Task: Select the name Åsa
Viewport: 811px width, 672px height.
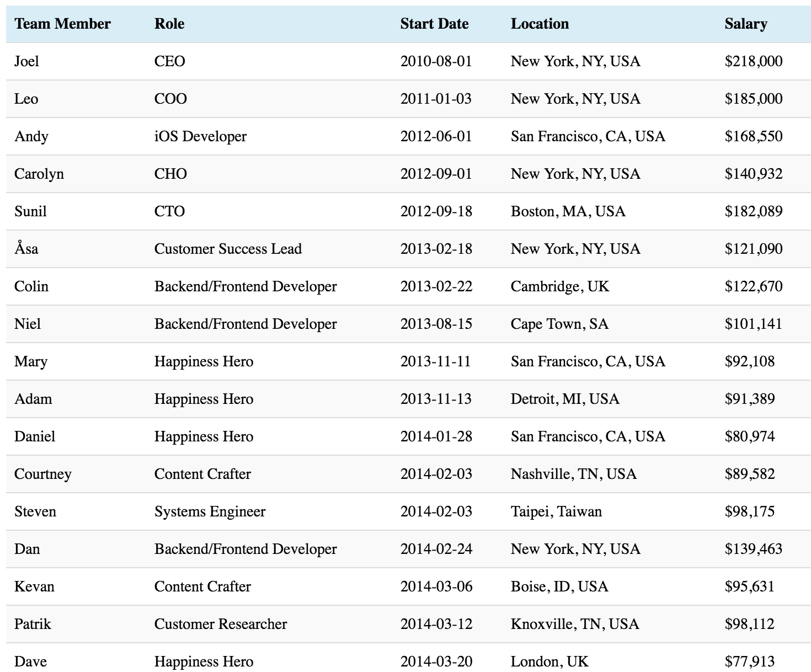Action: click(26, 248)
